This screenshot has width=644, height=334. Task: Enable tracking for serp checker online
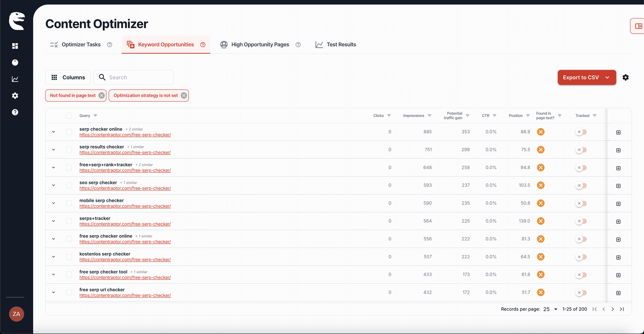pos(581,132)
